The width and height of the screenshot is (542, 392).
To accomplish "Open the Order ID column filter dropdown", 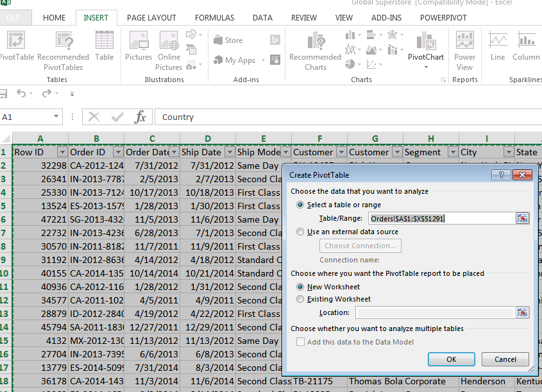I will pyautogui.click(x=118, y=152).
